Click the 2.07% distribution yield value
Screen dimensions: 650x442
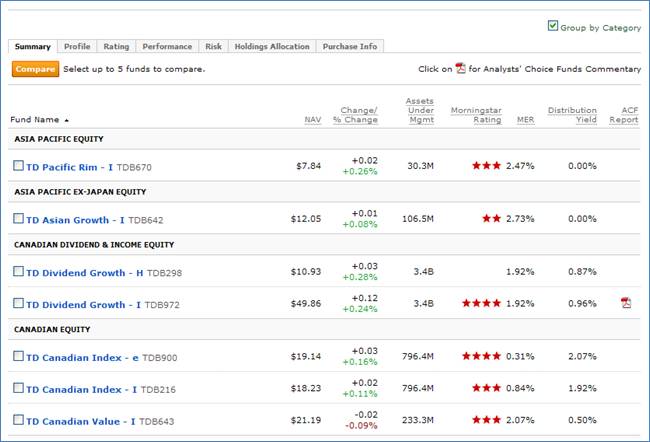[582, 356]
